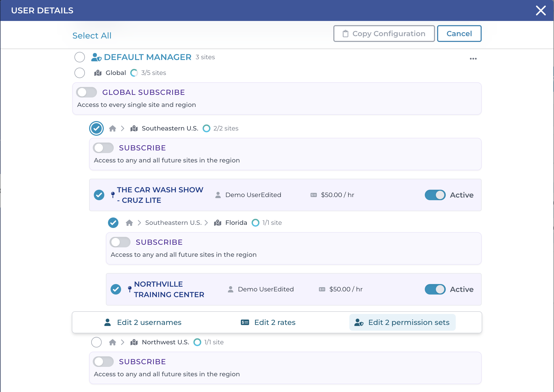Click the clipboard icon in Copy Configuration

(345, 34)
